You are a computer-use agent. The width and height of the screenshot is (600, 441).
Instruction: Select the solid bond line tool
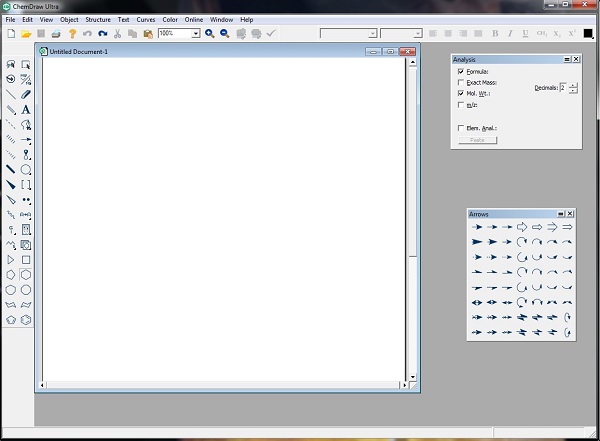(10, 95)
